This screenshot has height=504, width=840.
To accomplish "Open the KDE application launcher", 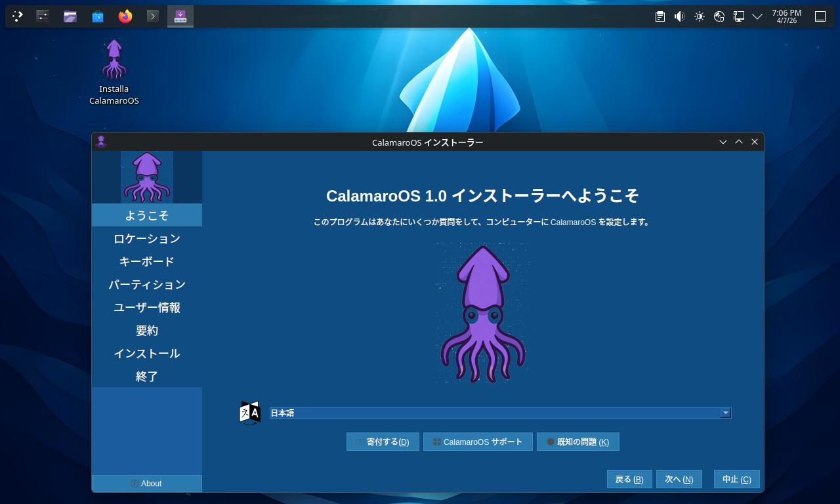I will pyautogui.click(x=18, y=16).
